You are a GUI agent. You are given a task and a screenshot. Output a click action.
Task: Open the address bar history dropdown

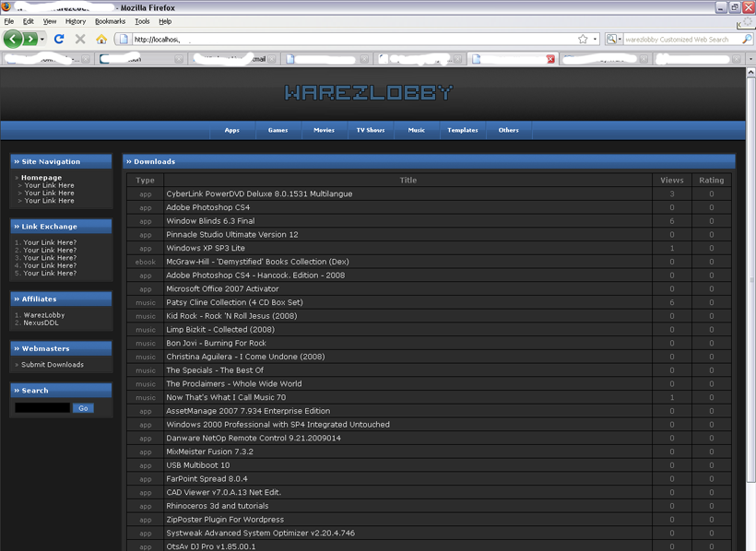595,39
